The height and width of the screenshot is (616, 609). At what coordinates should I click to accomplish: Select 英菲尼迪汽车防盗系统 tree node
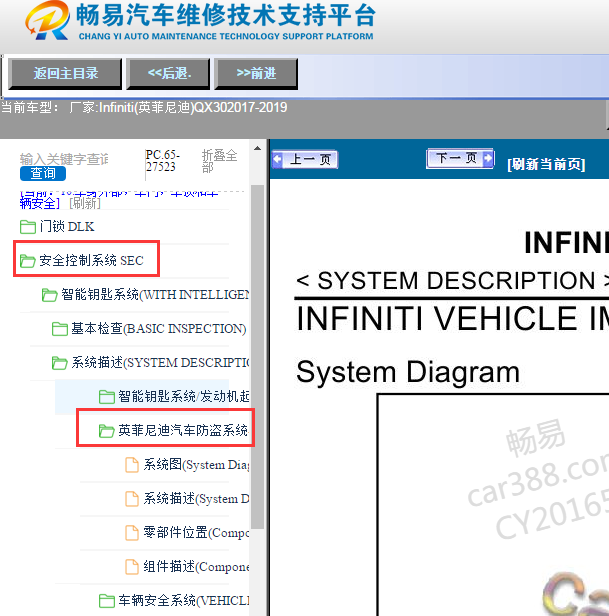pos(183,431)
